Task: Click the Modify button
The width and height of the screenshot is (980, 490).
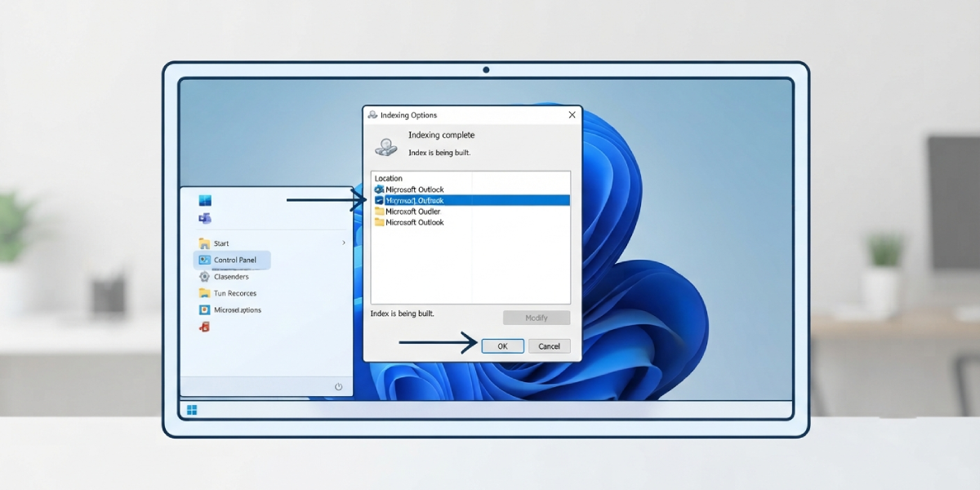Action: 537,318
